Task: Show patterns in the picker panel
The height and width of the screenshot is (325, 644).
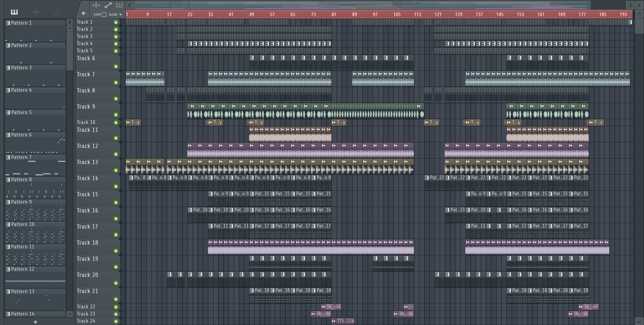Action: tap(14, 12)
